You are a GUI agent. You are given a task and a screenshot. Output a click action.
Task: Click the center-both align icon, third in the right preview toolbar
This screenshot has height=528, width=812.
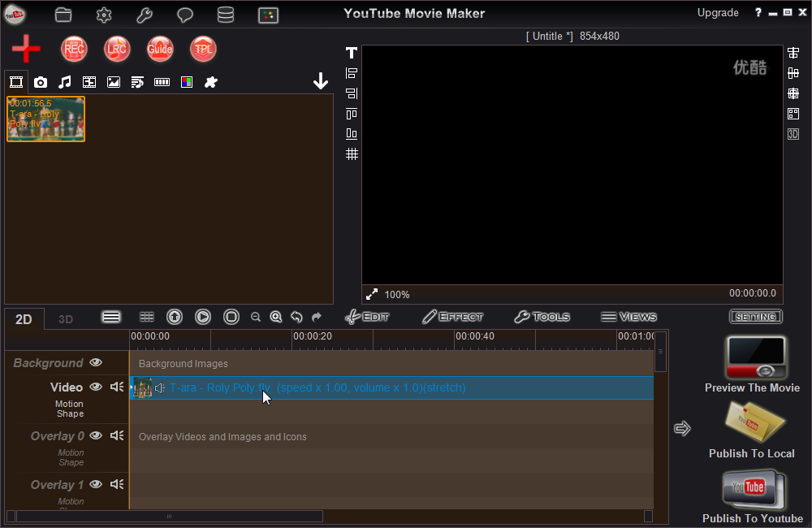(x=793, y=93)
